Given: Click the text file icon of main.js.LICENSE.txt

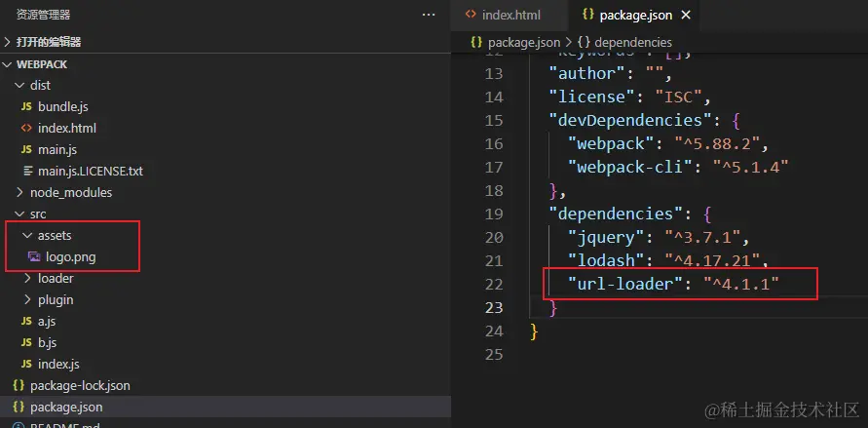Looking at the screenshot, I should click(x=27, y=171).
